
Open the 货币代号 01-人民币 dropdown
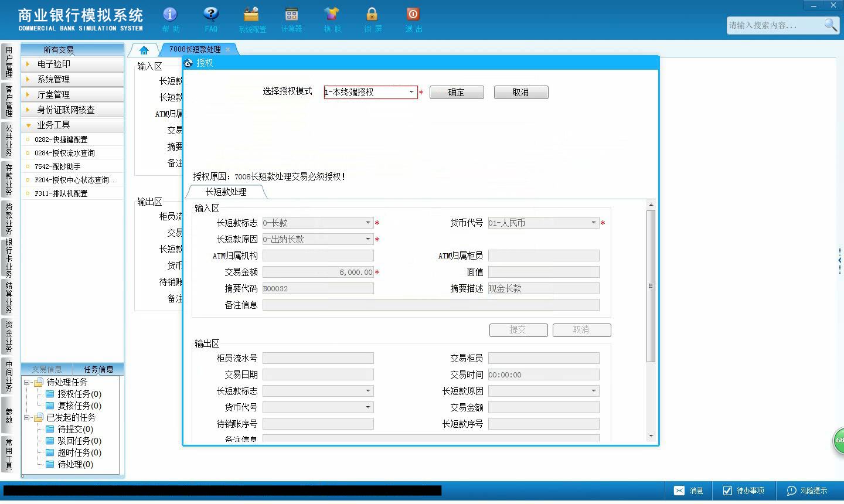coord(594,223)
